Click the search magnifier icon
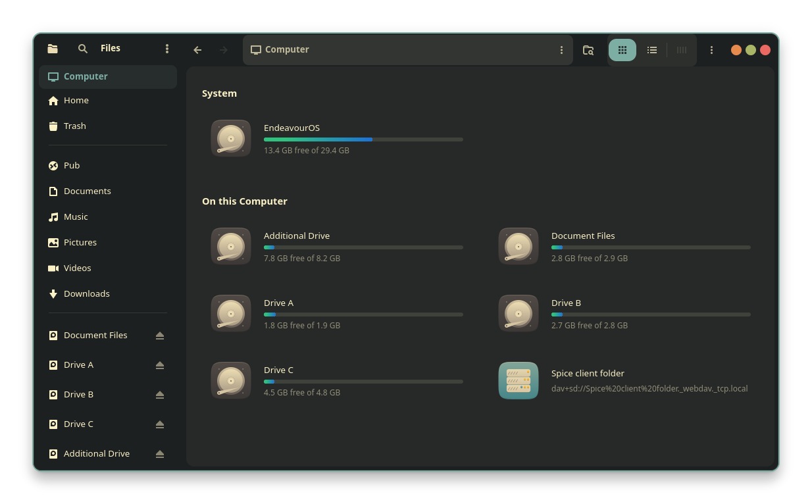The width and height of the screenshot is (812, 504). [x=83, y=49]
